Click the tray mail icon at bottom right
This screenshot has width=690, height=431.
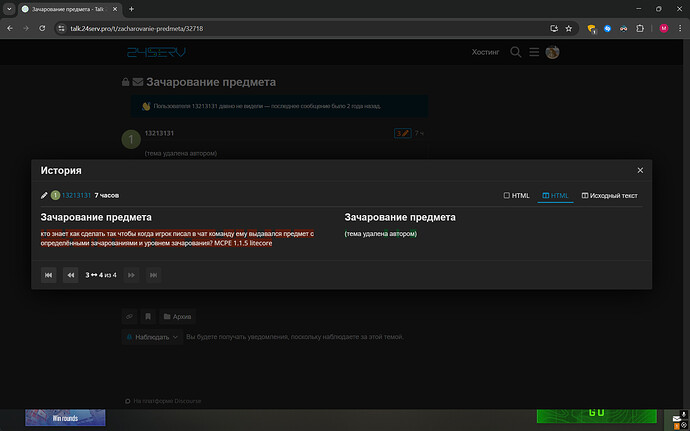676,419
